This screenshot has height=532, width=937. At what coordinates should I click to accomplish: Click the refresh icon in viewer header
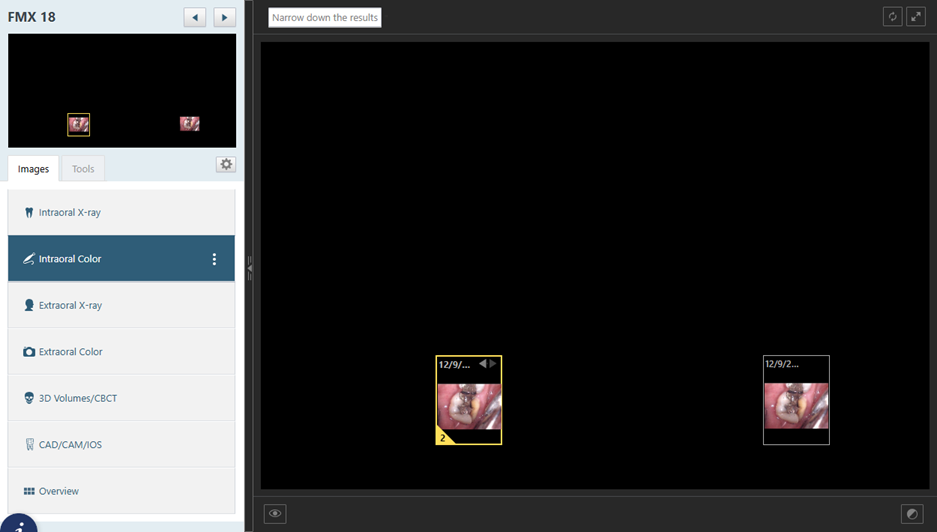(892, 17)
